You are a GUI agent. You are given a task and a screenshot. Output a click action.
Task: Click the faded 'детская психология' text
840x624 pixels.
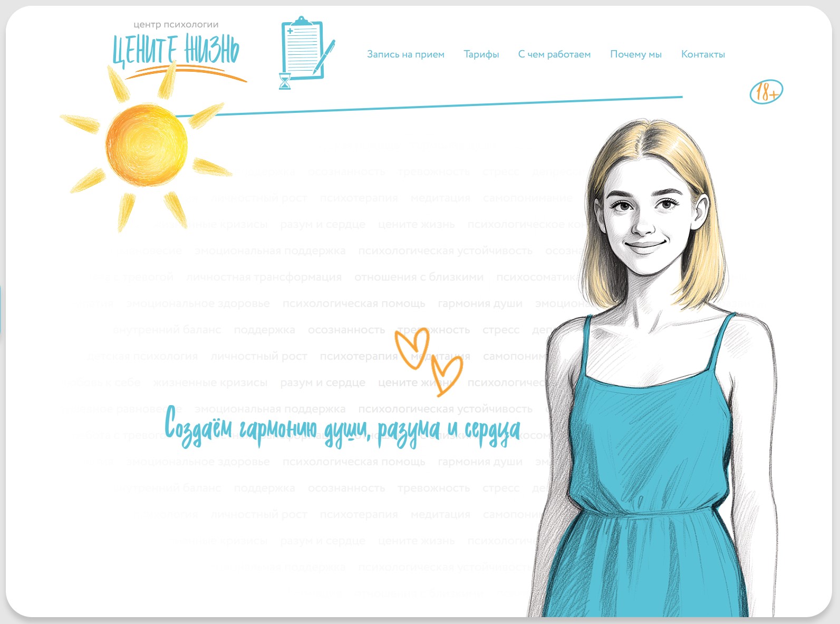point(142,357)
